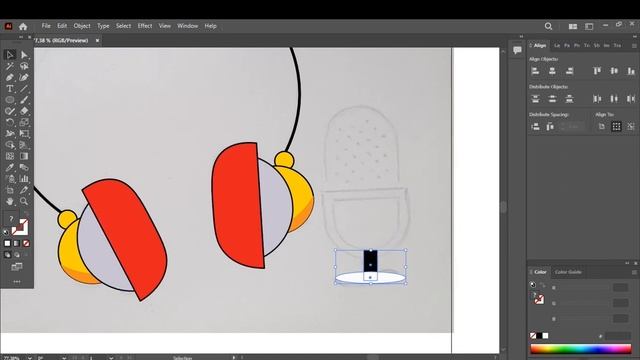
Task: Open the Align panel options menu
Action: point(634,46)
